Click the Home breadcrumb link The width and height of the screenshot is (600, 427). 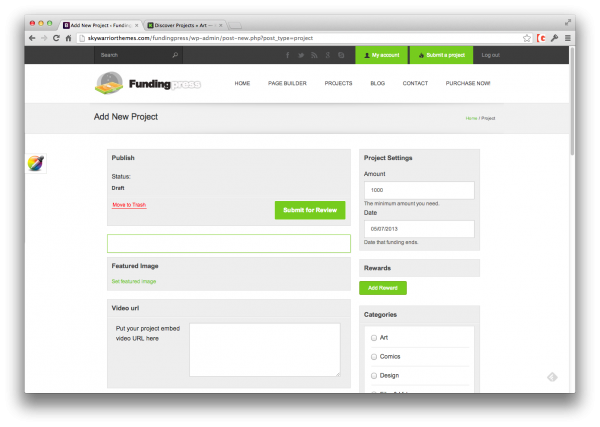coord(471,118)
